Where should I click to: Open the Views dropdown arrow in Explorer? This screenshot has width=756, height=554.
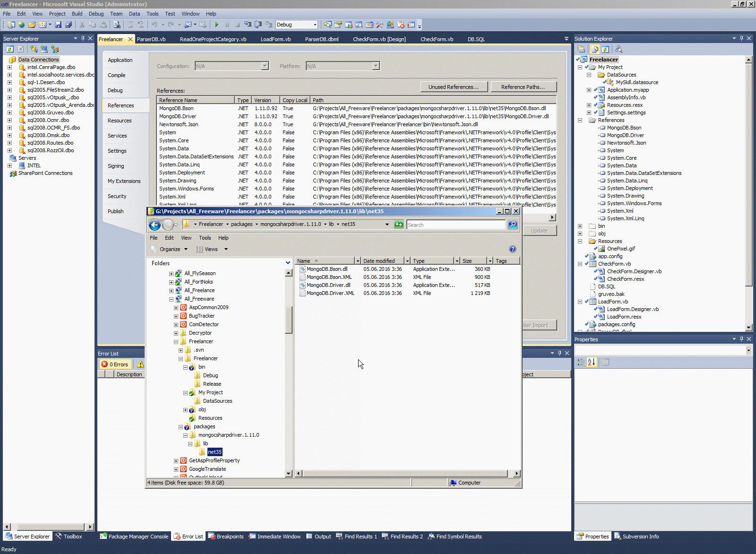pyautogui.click(x=226, y=249)
